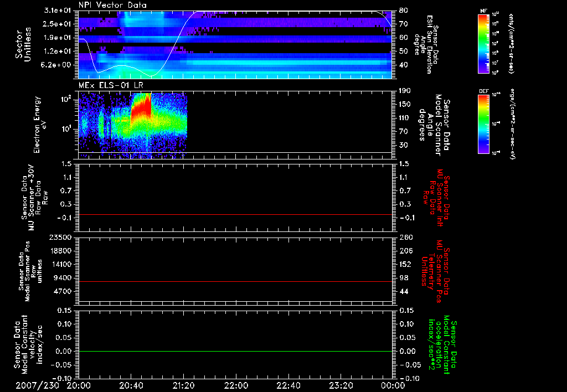Image resolution: width=567 pixels, height=392 pixels.
Task: Click the '80' sun elevation axis value
Action: [x=403, y=10]
